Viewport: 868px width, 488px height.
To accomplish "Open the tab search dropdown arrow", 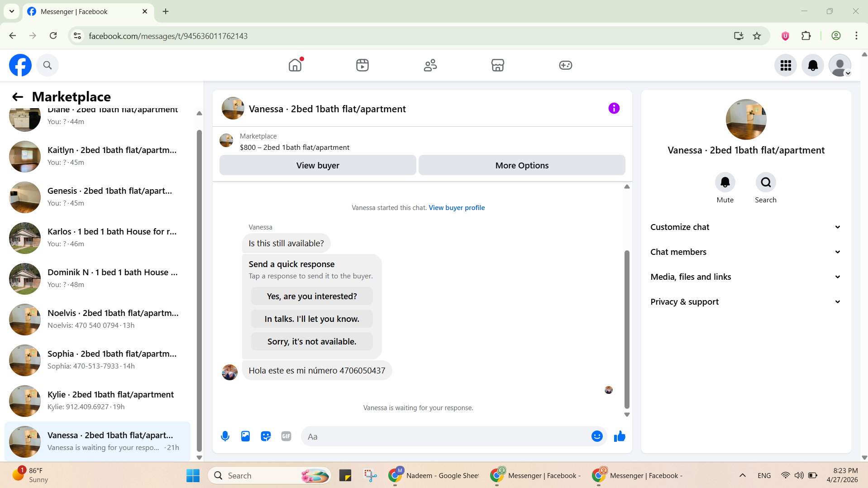I will 12,12.
